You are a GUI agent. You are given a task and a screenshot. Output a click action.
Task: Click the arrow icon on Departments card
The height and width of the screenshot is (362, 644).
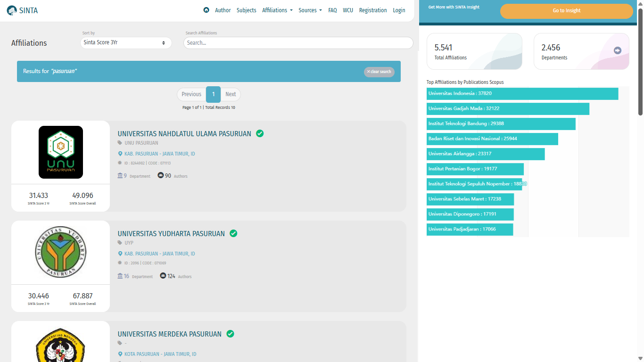point(618,50)
